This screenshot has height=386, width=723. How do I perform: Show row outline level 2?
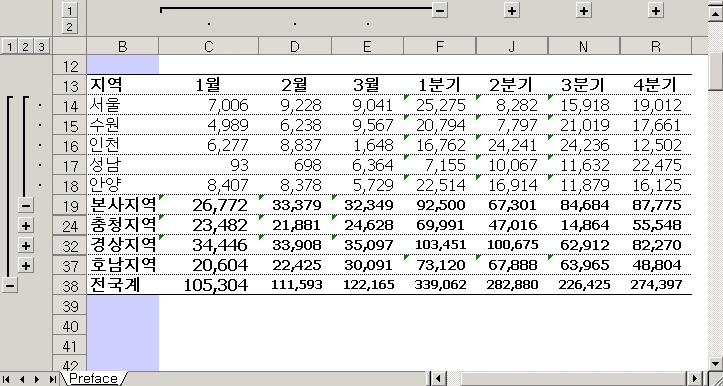[x=25, y=46]
